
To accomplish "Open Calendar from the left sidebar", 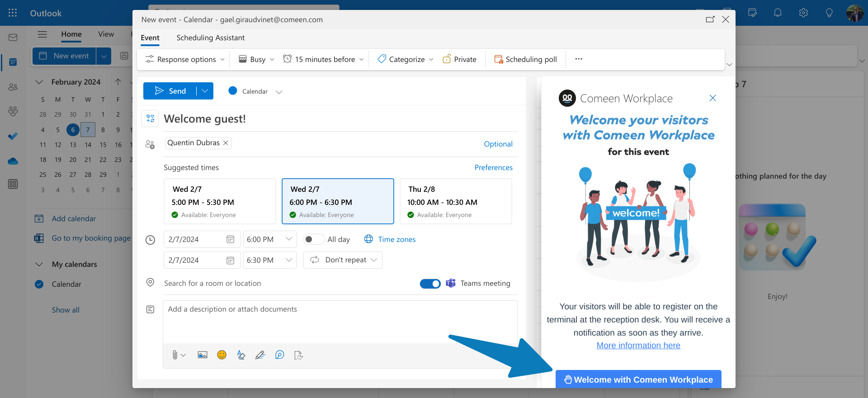I will (x=13, y=62).
